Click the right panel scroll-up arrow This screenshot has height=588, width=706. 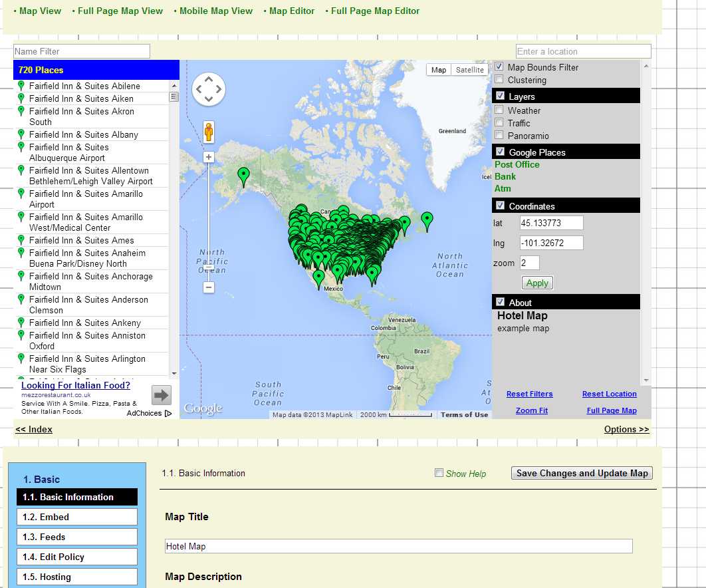[x=646, y=67]
